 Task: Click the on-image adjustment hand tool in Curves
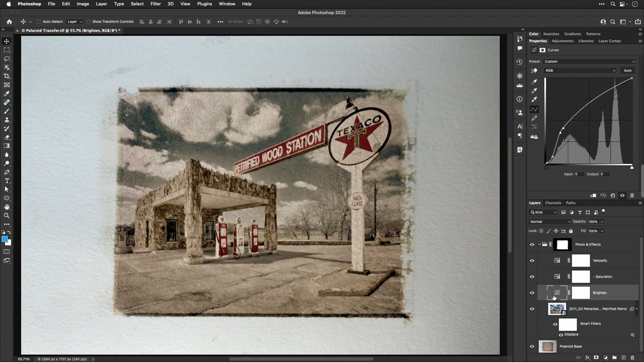pyautogui.click(x=534, y=70)
